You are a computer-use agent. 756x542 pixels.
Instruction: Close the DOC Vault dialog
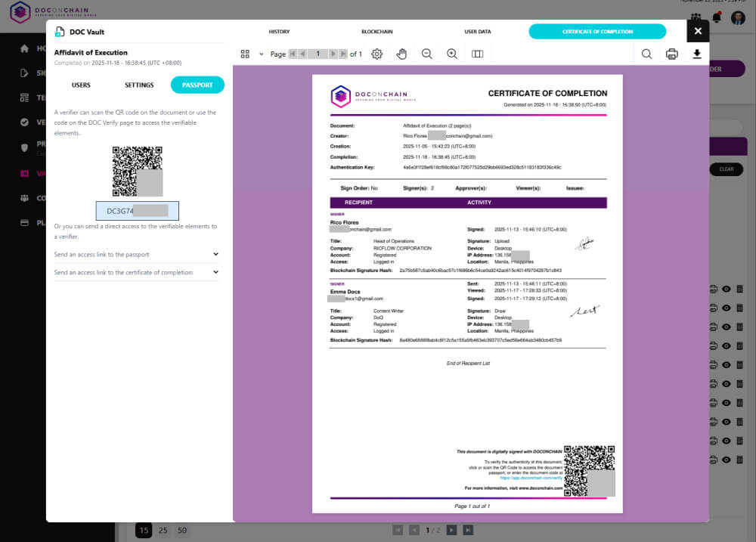click(698, 31)
